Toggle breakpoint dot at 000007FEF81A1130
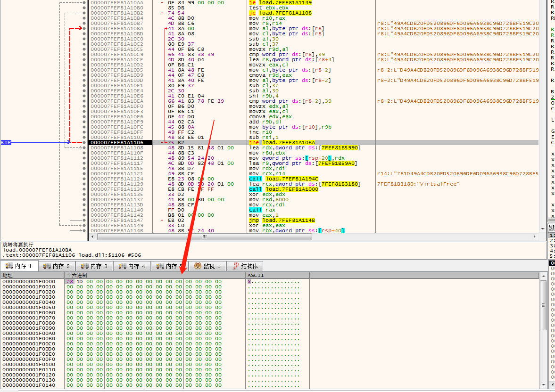Image resolution: width=555 pixels, height=392 pixels. (x=84, y=189)
